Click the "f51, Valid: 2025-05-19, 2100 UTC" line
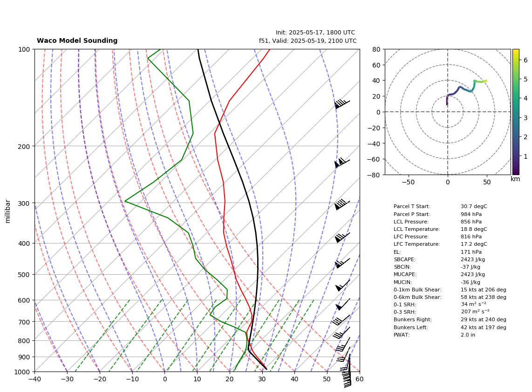This screenshot has height=392, width=532. [x=308, y=41]
